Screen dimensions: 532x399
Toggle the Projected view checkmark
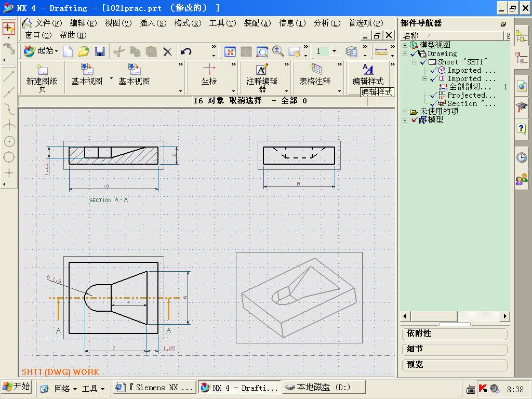click(x=433, y=96)
